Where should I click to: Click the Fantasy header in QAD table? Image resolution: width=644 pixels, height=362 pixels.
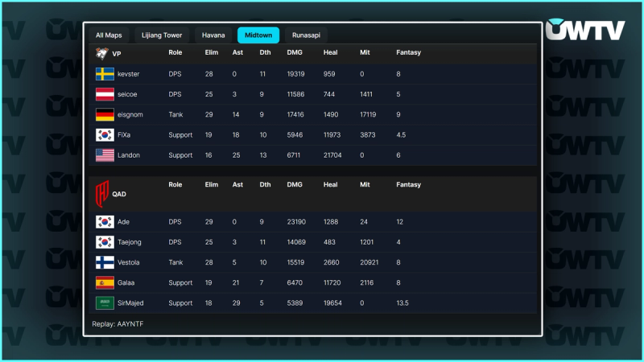[x=408, y=185]
